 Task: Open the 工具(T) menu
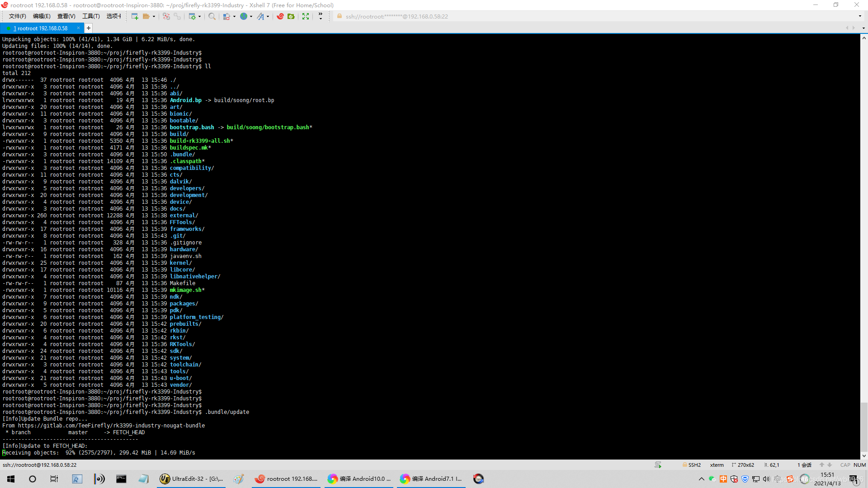pyautogui.click(x=91, y=16)
